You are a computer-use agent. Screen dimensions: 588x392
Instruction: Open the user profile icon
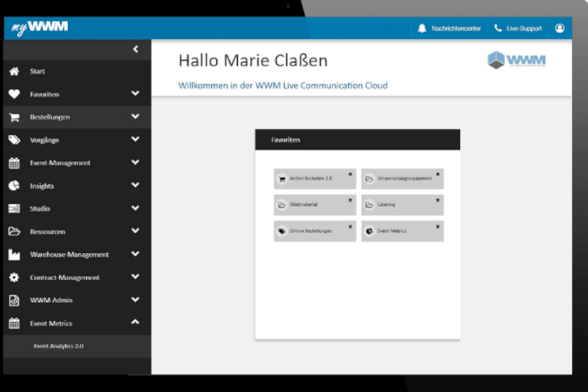(559, 28)
